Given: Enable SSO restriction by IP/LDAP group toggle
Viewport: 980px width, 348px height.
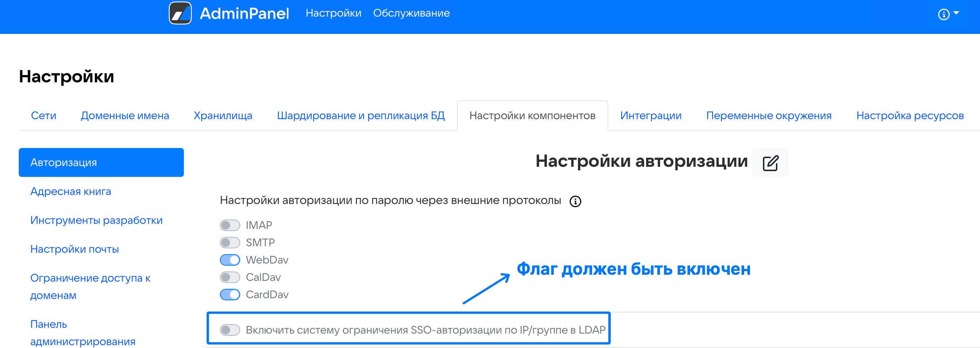Looking at the screenshot, I should [x=230, y=330].
